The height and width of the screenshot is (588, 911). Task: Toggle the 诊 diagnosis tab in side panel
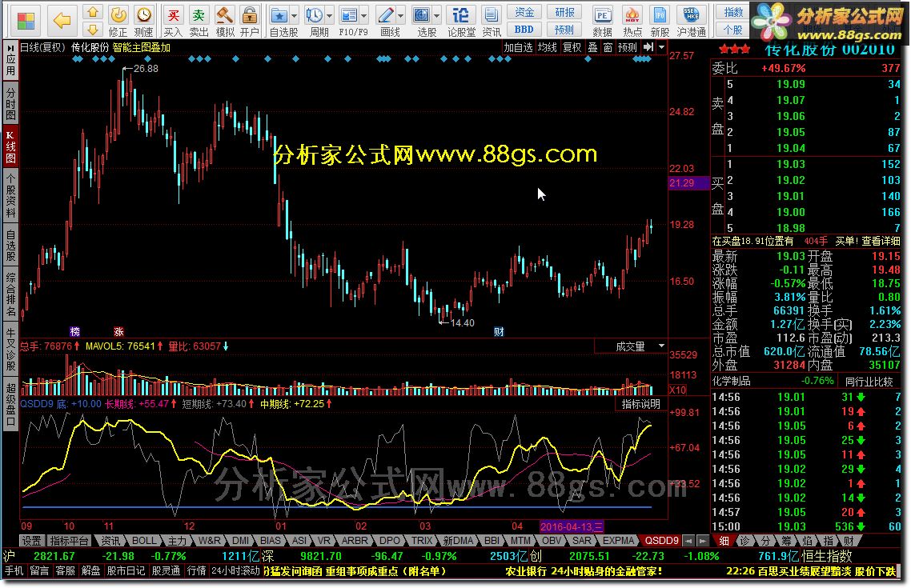744,541
